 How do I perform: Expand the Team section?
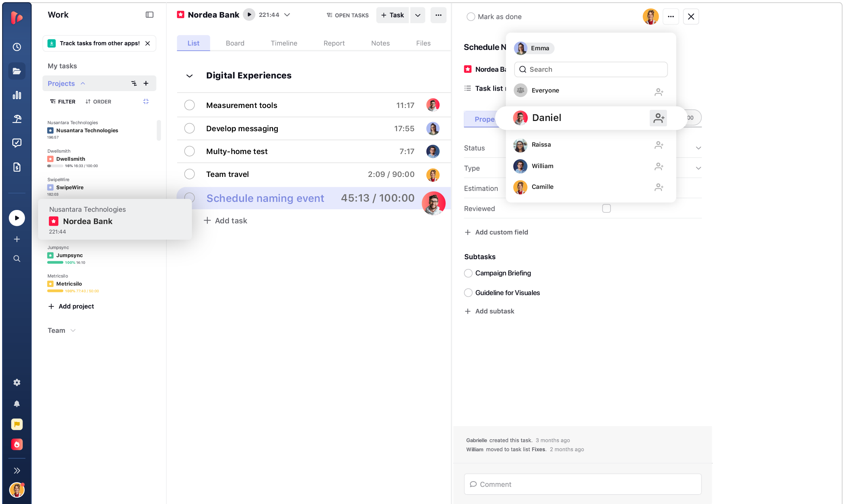(x=73, y=331)
